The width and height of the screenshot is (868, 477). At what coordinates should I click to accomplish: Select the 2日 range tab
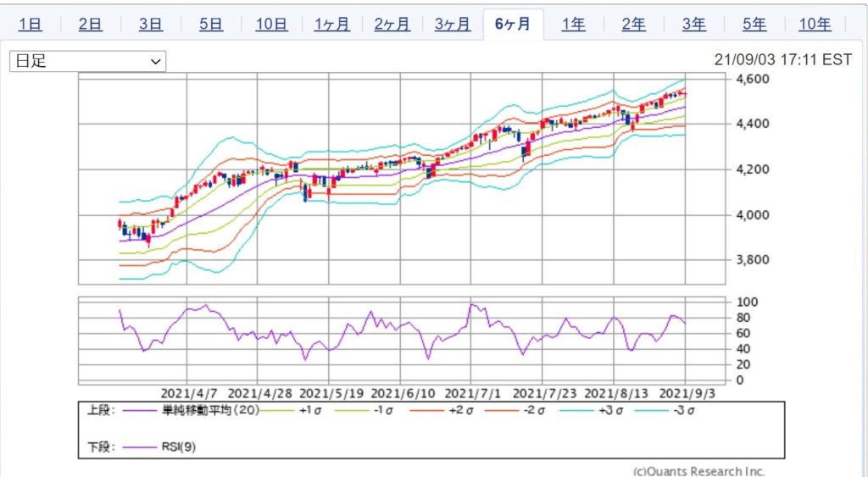click(x=90, y=24)
